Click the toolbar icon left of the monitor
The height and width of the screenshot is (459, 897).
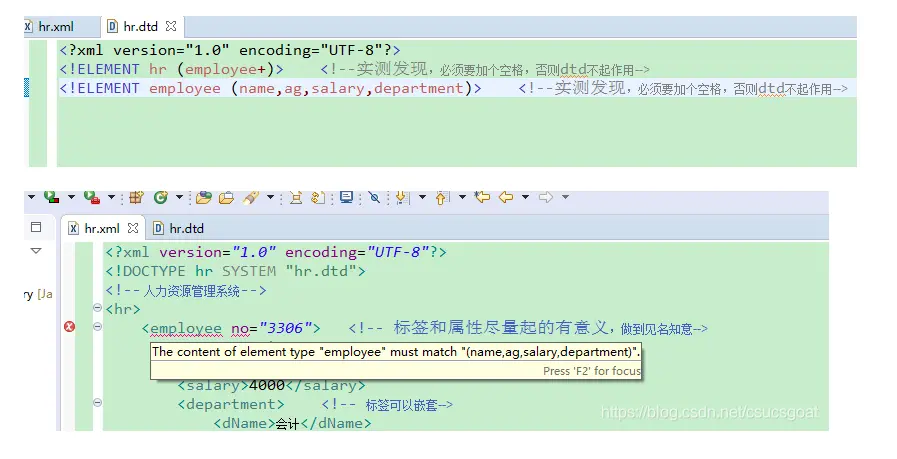[317, 197]
